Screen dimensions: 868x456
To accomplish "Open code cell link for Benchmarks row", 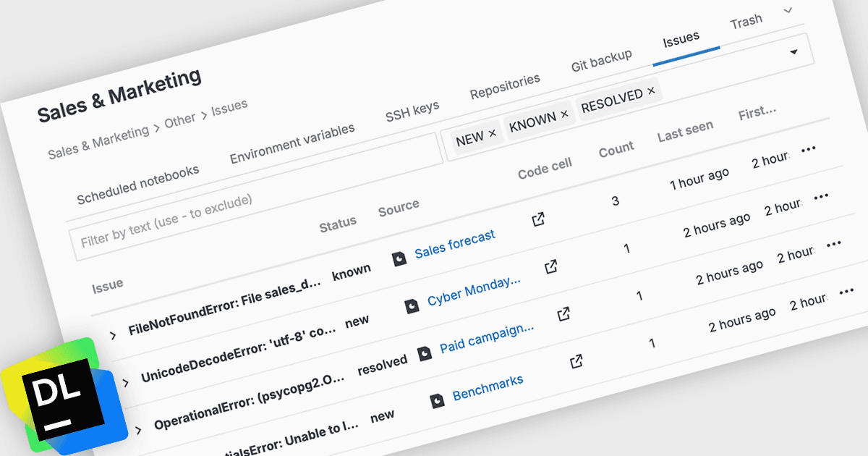I will [576, 360].
